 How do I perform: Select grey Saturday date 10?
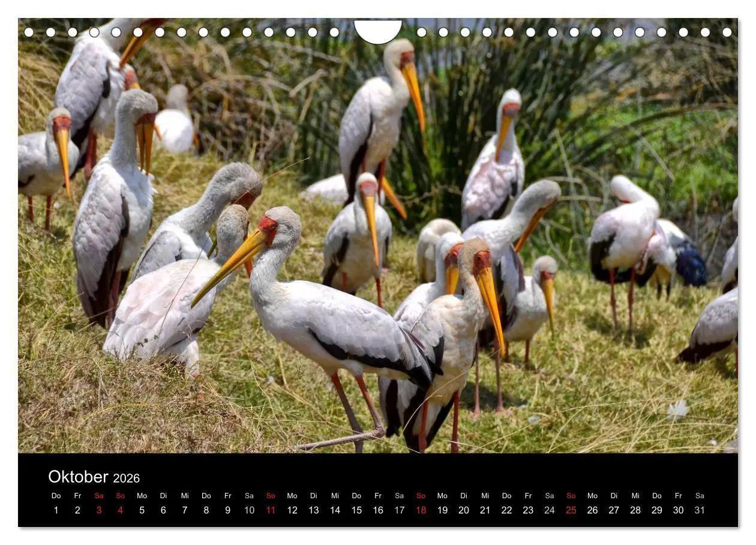[x=249, y=510]
